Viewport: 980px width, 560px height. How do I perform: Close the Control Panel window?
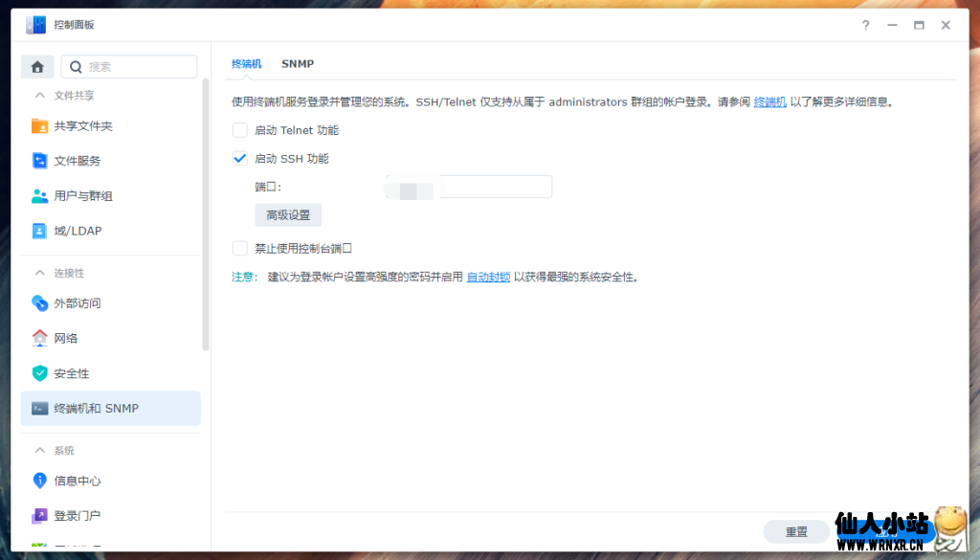946,25
